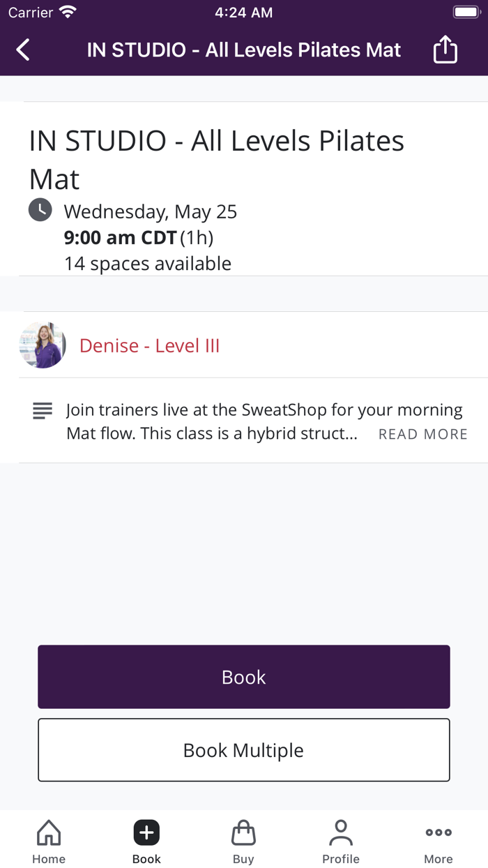This screenshot has height=868, width=488.
Task: Tap the Buy shopping bag icon
Action: tap(243, 832)
